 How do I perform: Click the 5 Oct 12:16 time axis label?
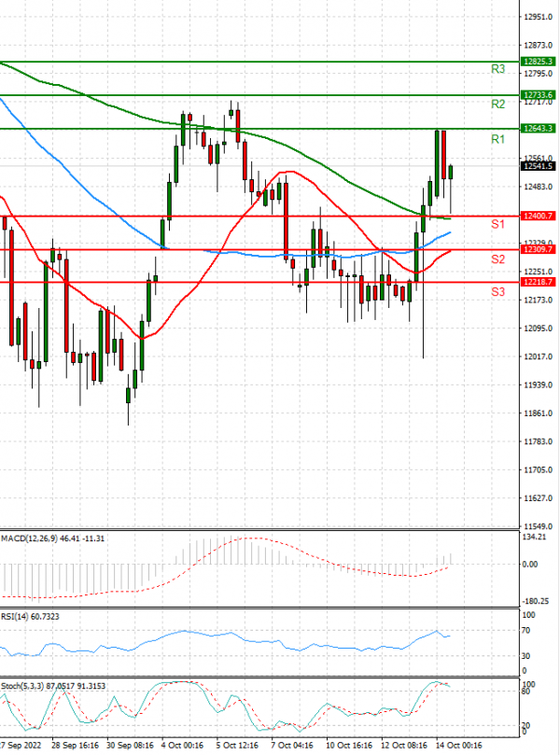point(237,746)
